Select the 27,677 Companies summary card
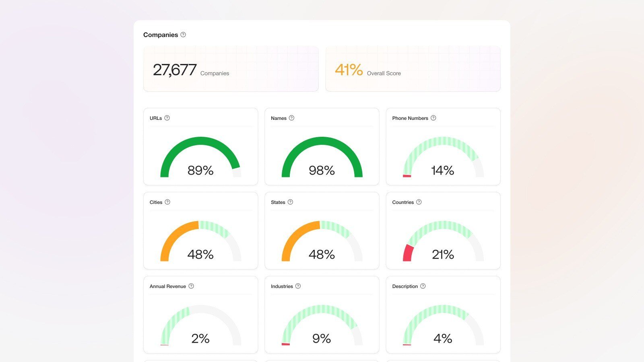 pos(231,69)
